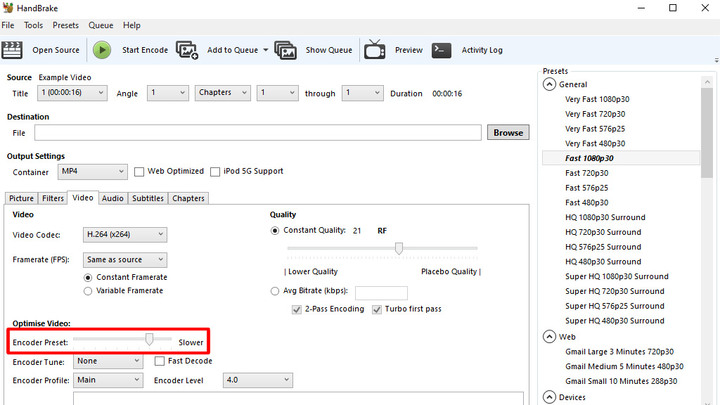
Task: Open the File menu
Action: [x=8, y=25]
